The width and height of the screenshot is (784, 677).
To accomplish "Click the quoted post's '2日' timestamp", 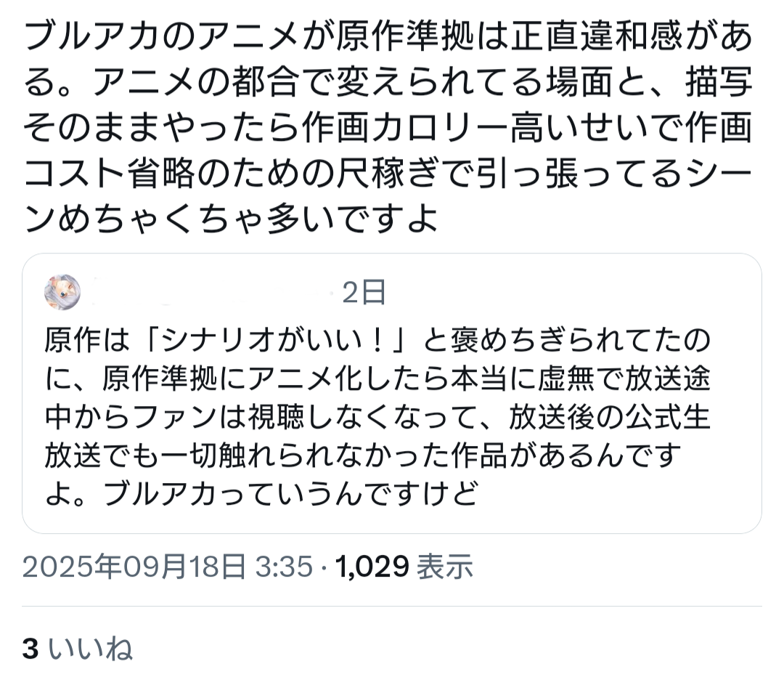I will [364, 292].
